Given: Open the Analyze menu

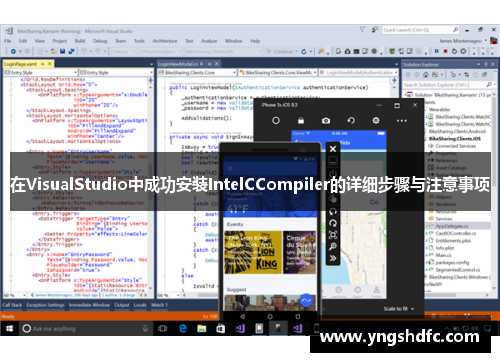Looking at the screenshot, I should [x=209, y=41].
